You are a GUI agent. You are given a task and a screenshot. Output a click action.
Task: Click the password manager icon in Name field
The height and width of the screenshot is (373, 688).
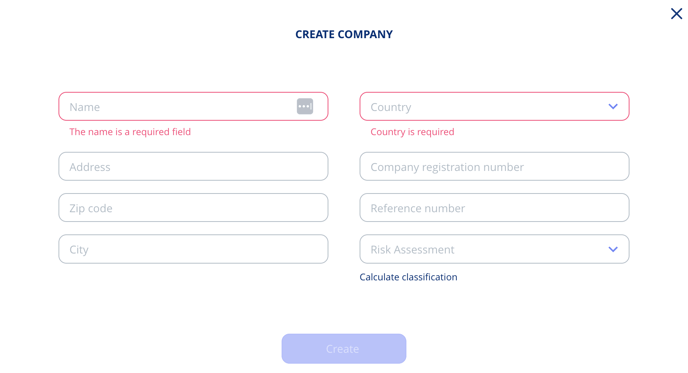click(305, 106)
